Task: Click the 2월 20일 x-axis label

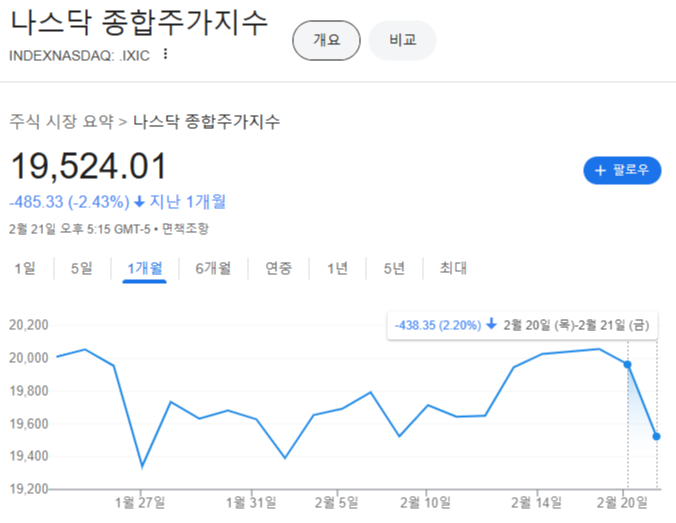Action: [x=622, y=503]
